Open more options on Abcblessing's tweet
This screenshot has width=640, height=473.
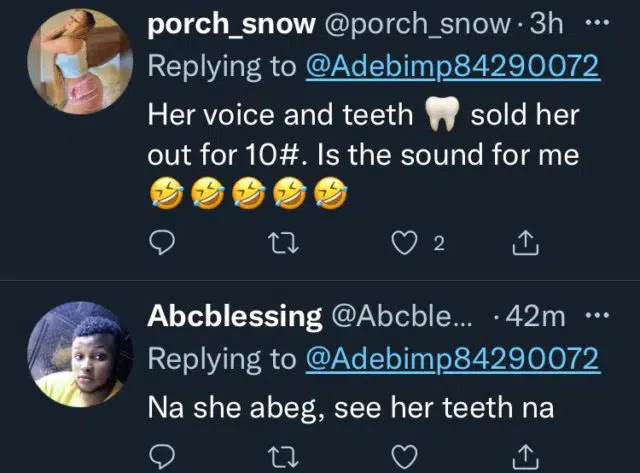pos(597,315)
